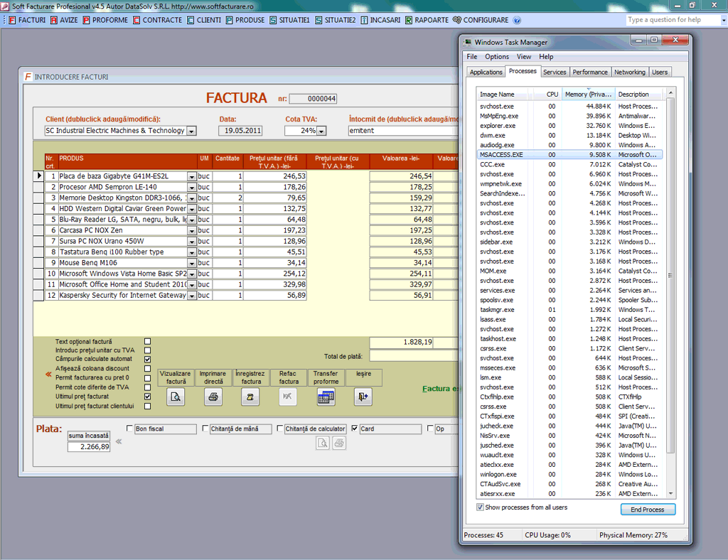This screenshot has width=728, height=560.
Task: Open CONFIGURARE settings
Action: coord(481,20)
